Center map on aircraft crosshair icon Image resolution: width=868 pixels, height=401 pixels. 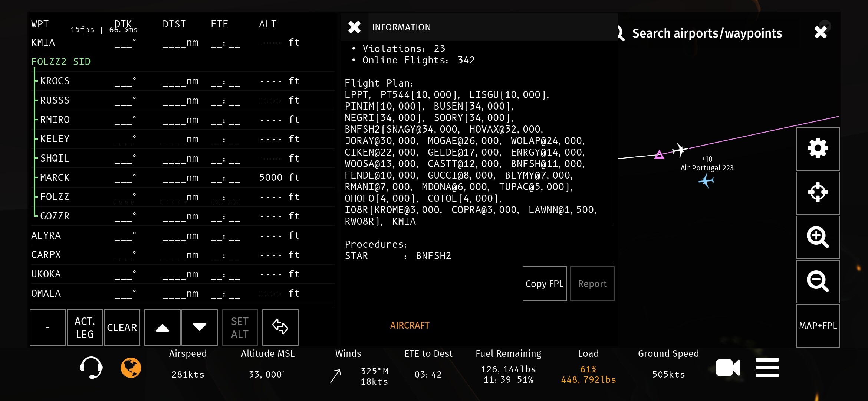[x=818, y=193]
